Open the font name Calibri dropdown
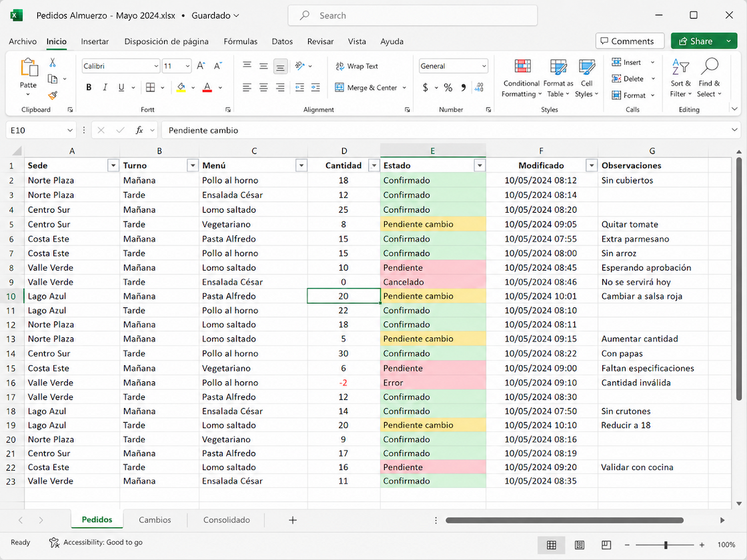The width and height of the screenshot is (747, 560). coord(156,66)
